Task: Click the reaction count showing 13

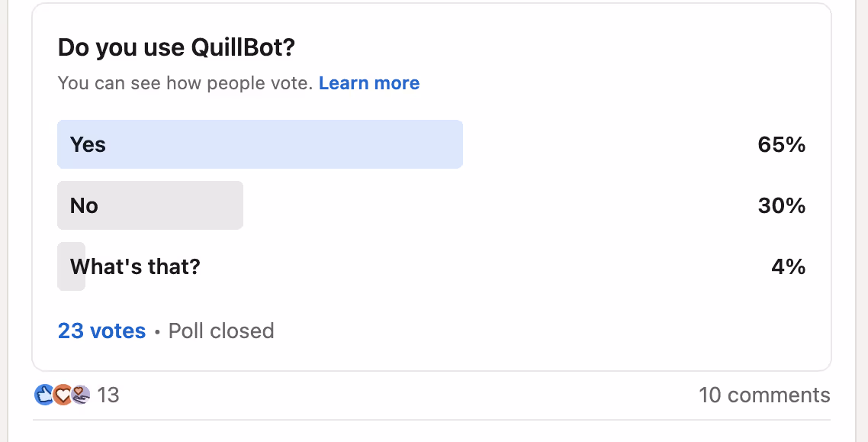Action: point(109,395)
